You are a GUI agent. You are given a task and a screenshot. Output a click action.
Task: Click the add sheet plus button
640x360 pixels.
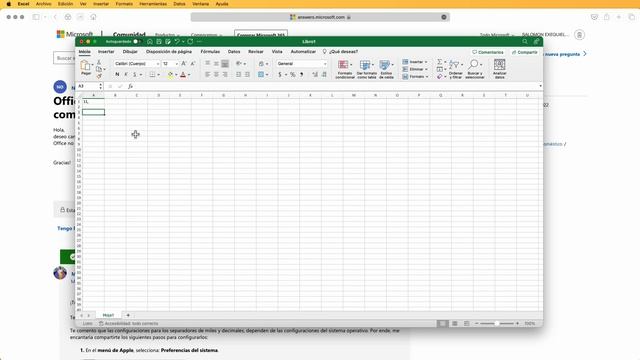tap(128, 315)
